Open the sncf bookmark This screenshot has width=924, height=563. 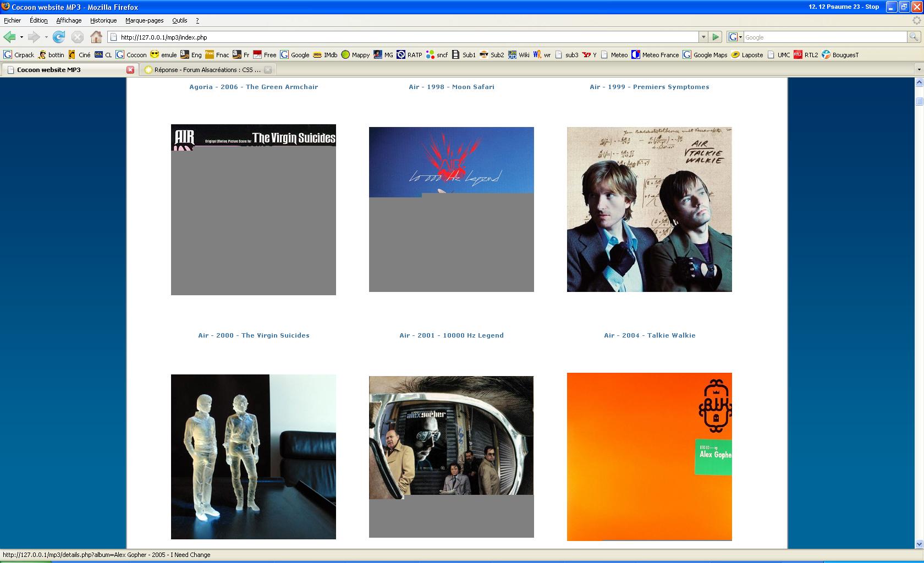437,54
